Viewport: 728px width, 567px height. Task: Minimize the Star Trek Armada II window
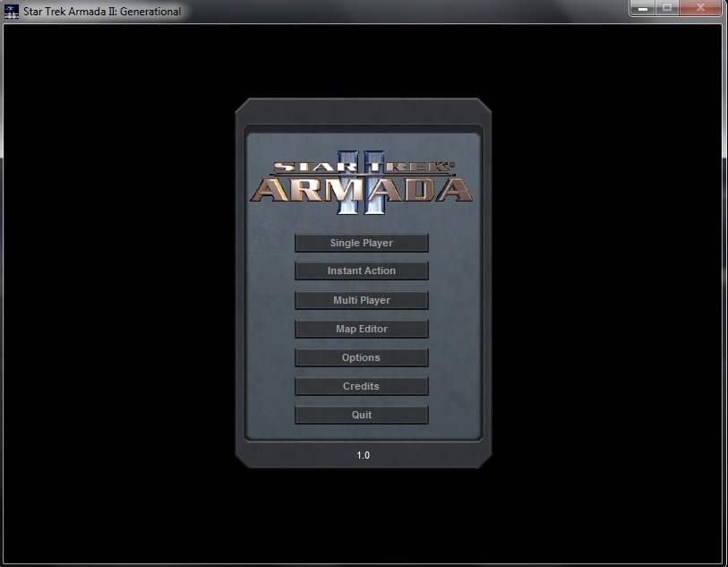coord(643,8)
